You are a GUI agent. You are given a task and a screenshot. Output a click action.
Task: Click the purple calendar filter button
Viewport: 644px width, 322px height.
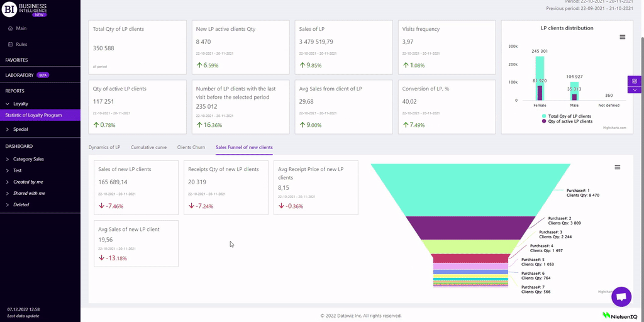click(x=635, y=81)
